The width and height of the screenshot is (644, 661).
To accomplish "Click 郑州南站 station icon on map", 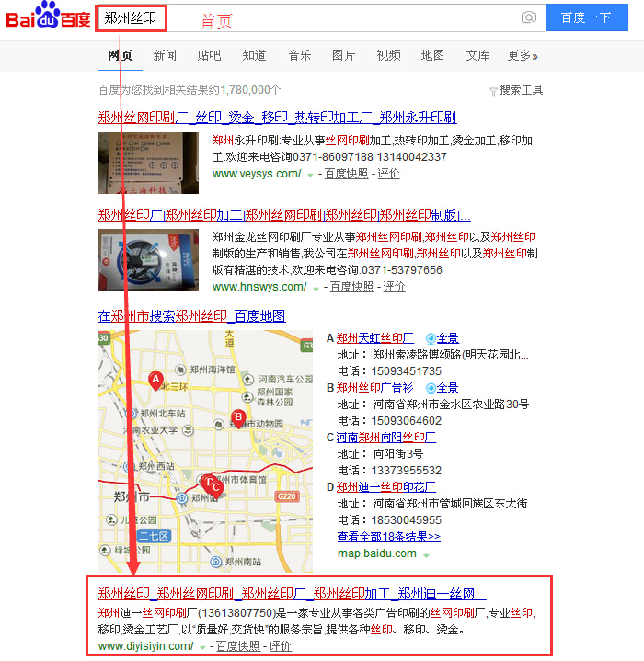I will tap(216, 562).
